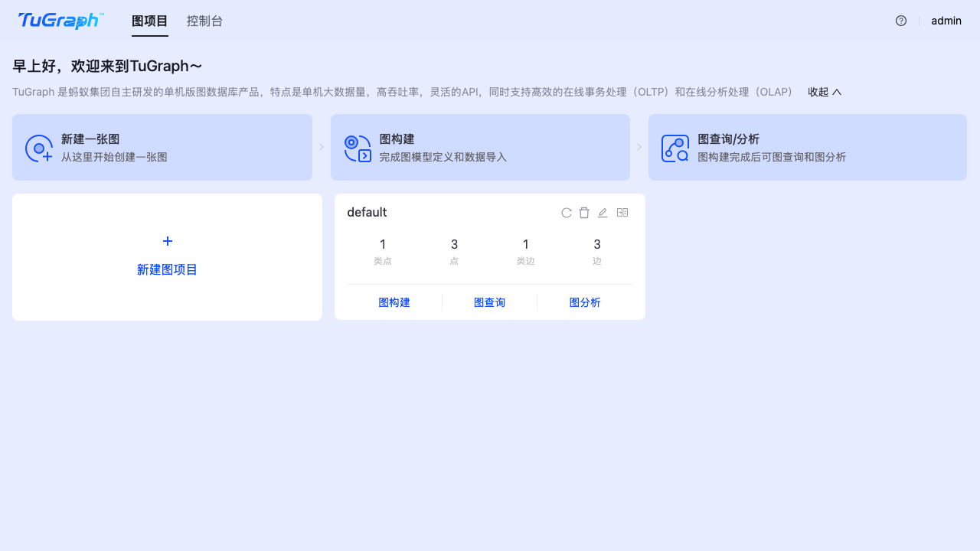The image size is (980, 551).
Task: Open the admin user menu
Action: click(x=946, y=21)
